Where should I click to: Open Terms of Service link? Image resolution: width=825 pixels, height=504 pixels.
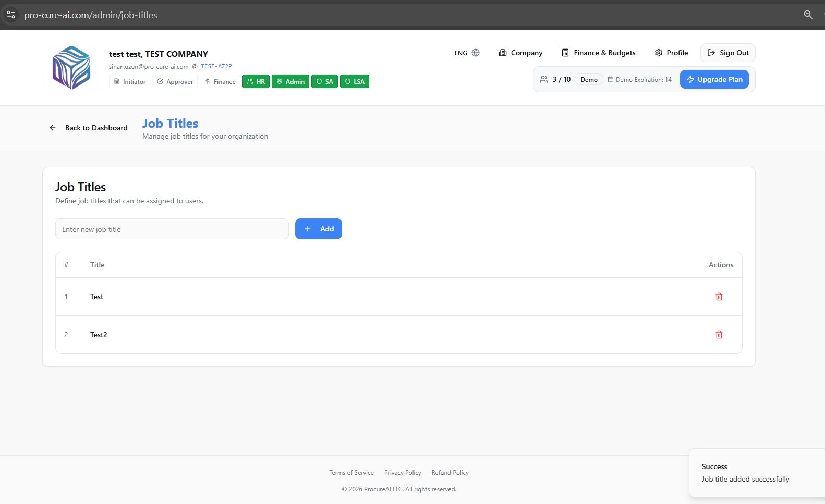point(351,473)
